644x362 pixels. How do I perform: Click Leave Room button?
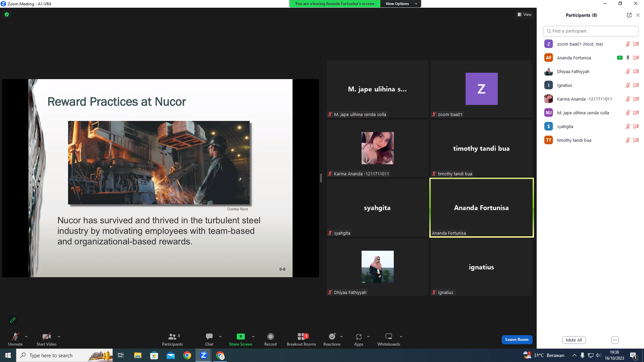click(x=517, y=340)
